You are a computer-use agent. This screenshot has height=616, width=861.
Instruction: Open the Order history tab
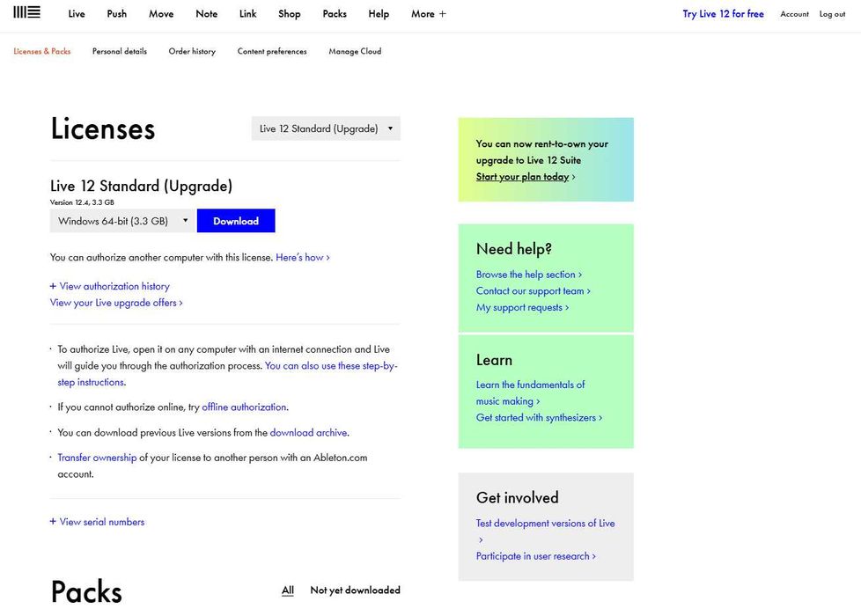pos(192,51)
